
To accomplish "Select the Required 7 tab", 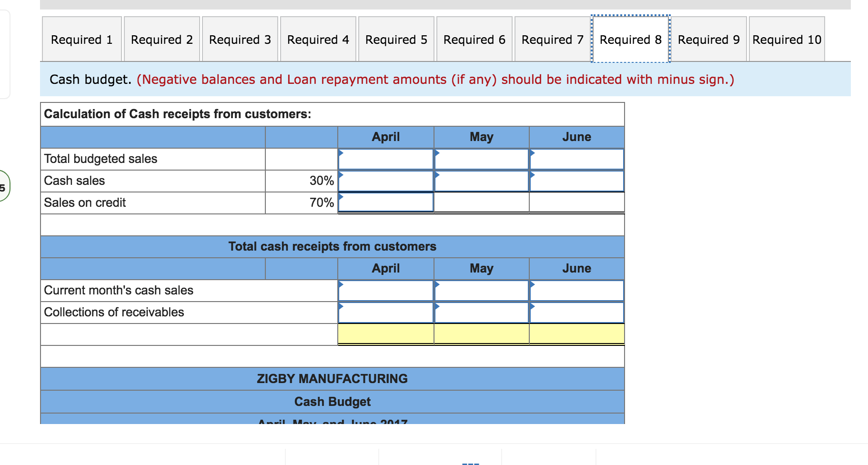I will (x=552, y=39).
